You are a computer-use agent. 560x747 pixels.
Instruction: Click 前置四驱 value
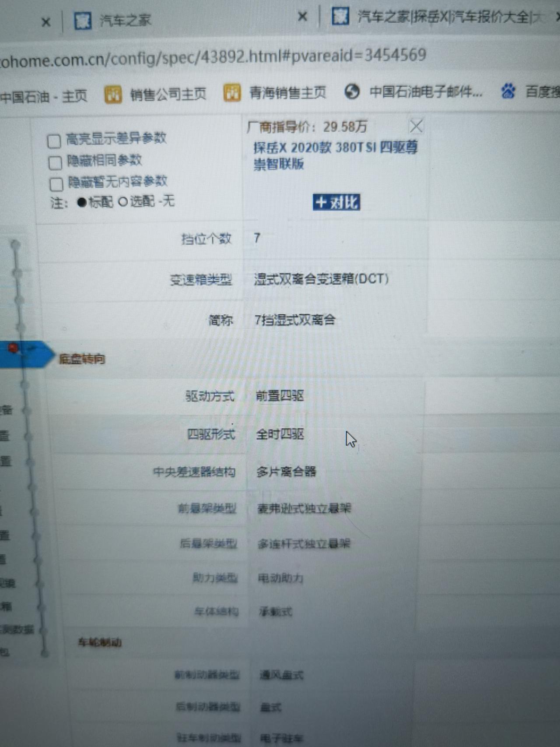280,396
